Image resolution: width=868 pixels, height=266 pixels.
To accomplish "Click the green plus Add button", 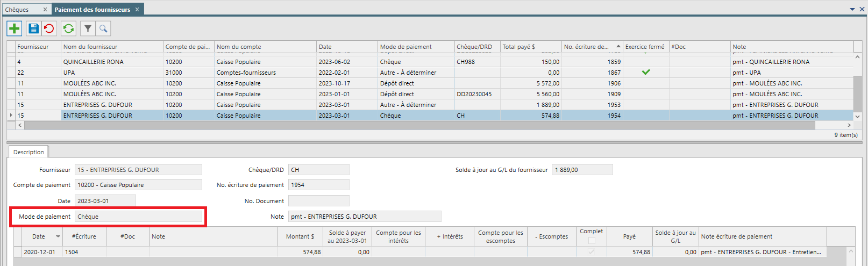I will (x=15, y=28).
